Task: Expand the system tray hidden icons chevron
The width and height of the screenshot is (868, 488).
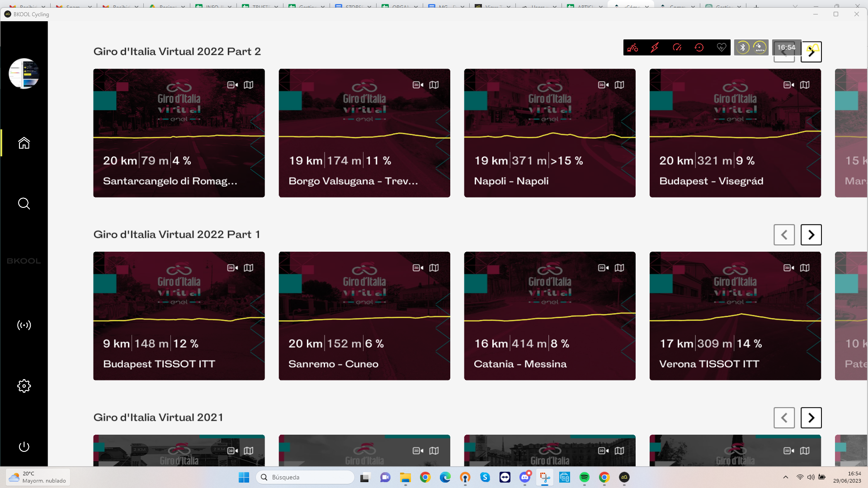Action: [x=786, y=477]
